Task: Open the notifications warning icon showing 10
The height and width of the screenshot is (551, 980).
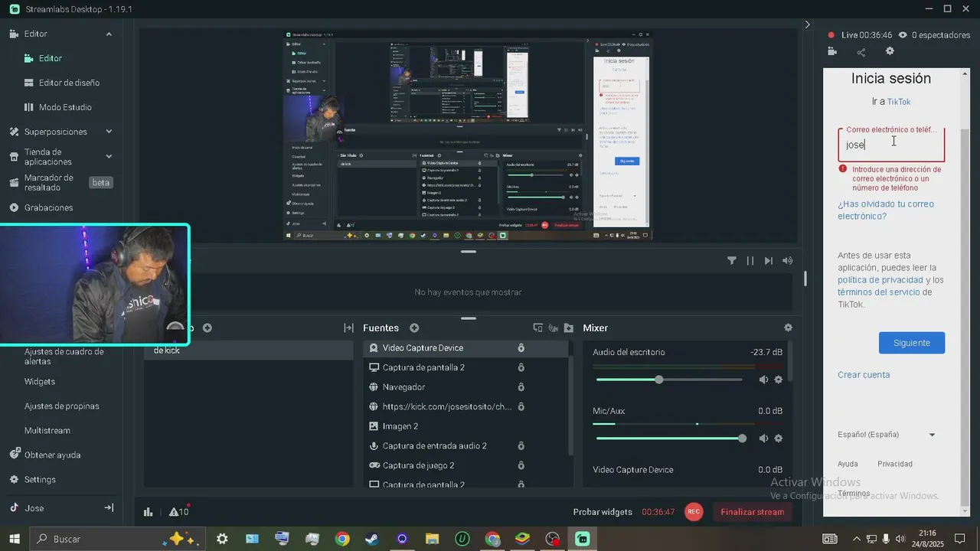Action: [x=178, y=512]
